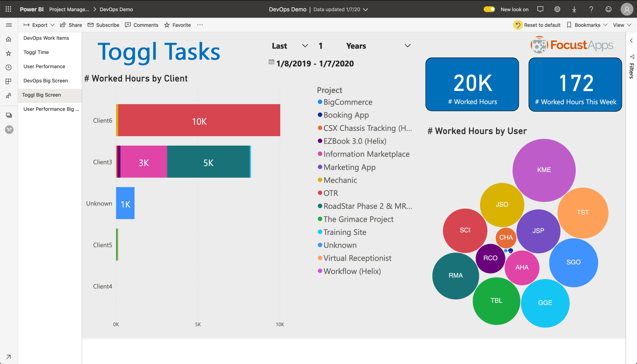This screenshot has height=364, width=637.
Task: Click the Notifications bell icon
Action: tap(540, 9)
